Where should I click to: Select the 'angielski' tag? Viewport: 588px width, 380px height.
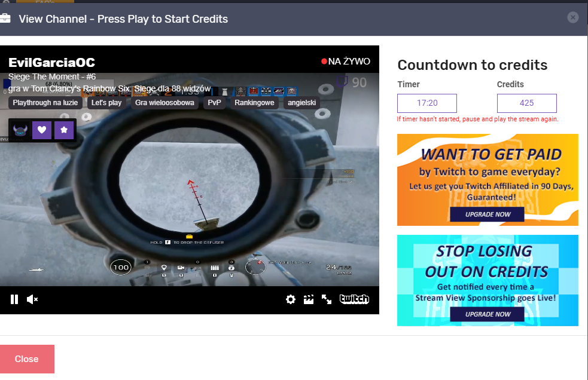[x=302, y=103]
